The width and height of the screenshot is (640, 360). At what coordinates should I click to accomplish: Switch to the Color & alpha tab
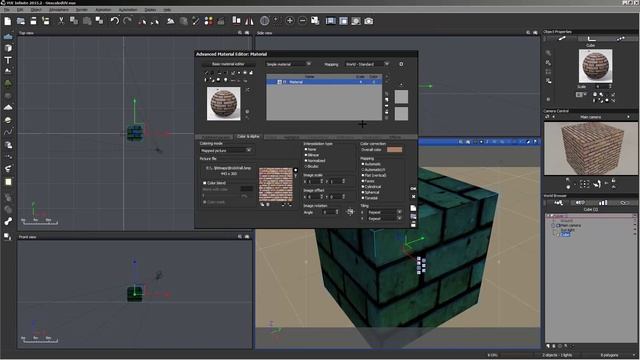coord(248,137)
